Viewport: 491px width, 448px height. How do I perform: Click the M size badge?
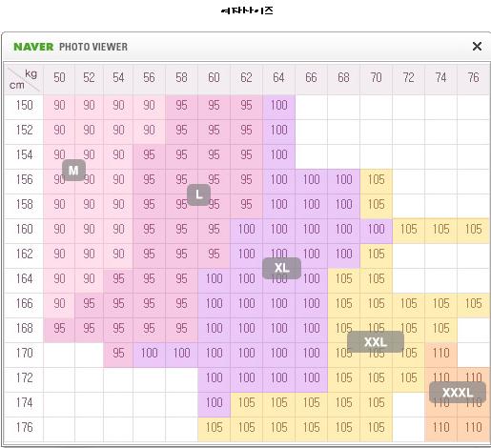[73, 170]
